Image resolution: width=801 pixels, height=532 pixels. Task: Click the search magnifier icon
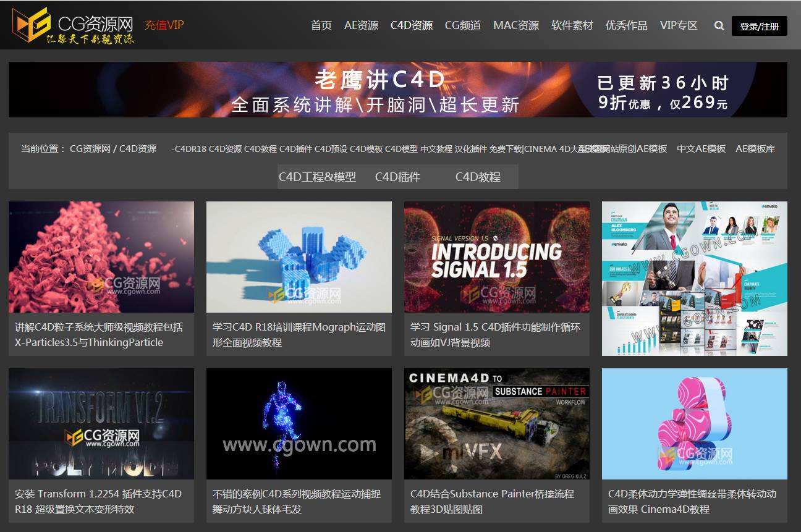pos(718,26)
